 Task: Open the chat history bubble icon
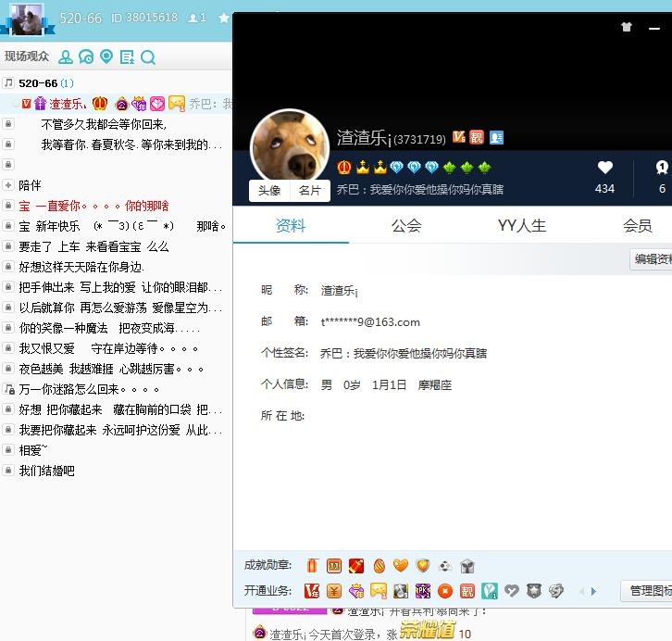[x=86, y=57]
